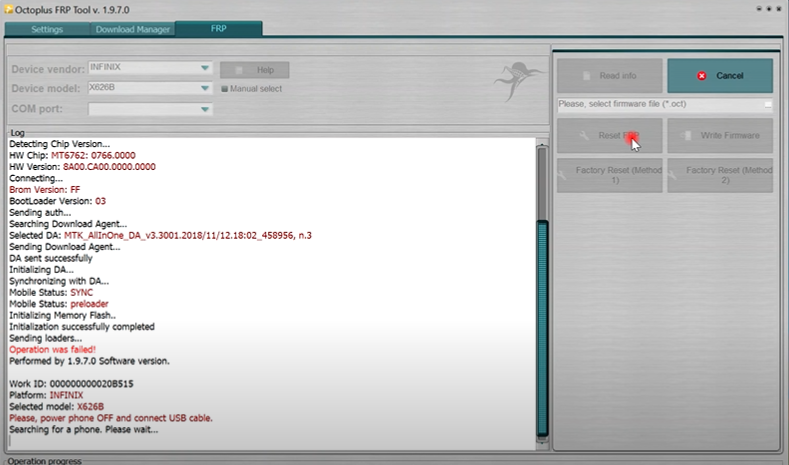Click the 'Detecting Chip Version...' log line
The image size is (789, 465).
pyautogui.click(x=59, y=144)
